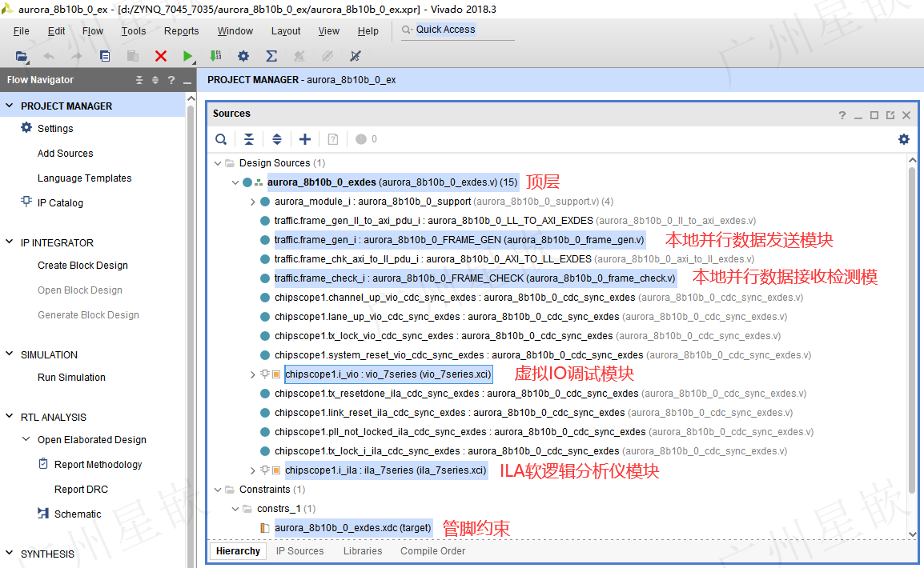This screenshot has width=924, height=568.
Task: Click the Program Device download icon
Action: (x=215, y=56)
